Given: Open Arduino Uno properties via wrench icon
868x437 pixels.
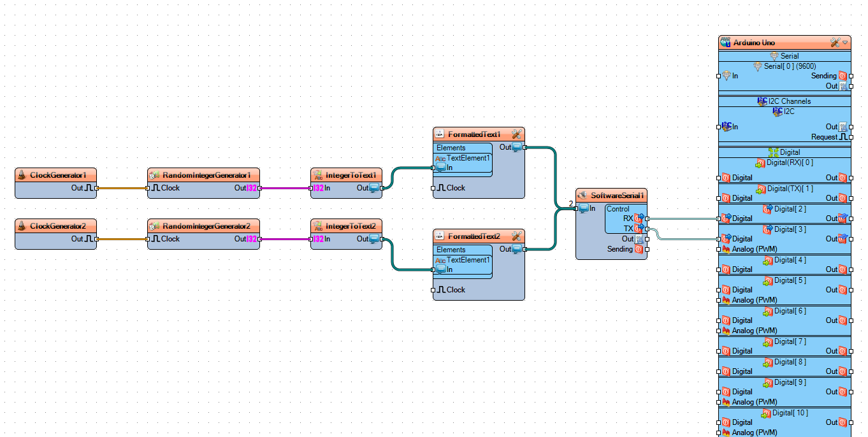Looking at the screenshot, I should click(x=835, y=42).
